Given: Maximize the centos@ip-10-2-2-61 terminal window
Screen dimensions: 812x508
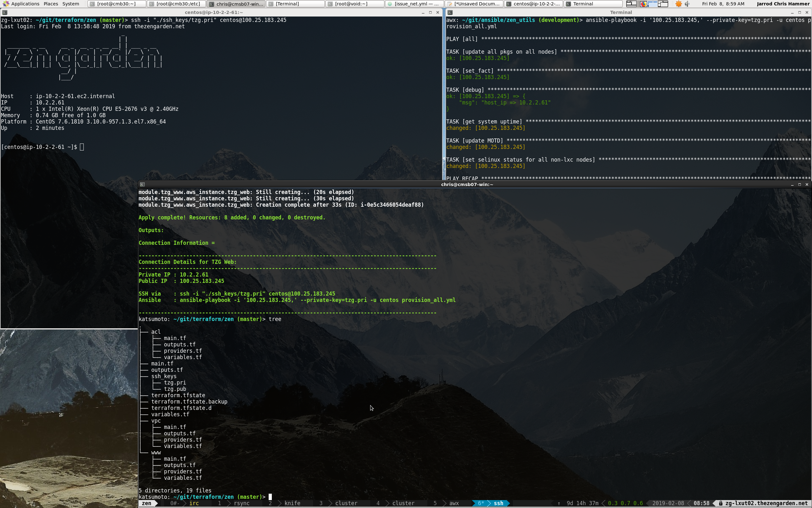Looking at the screenshot, I should (430, 12).
